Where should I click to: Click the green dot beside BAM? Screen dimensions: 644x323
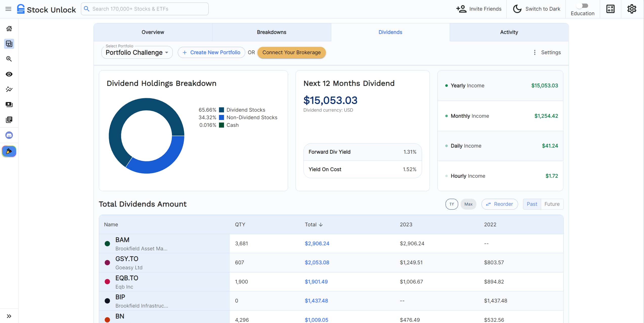click(x=107, y=244)
